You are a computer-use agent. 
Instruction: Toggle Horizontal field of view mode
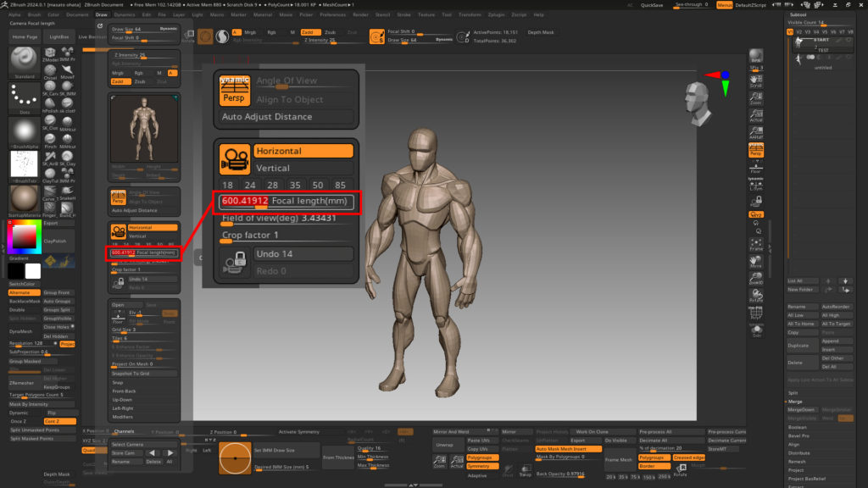tap(302, 151)
